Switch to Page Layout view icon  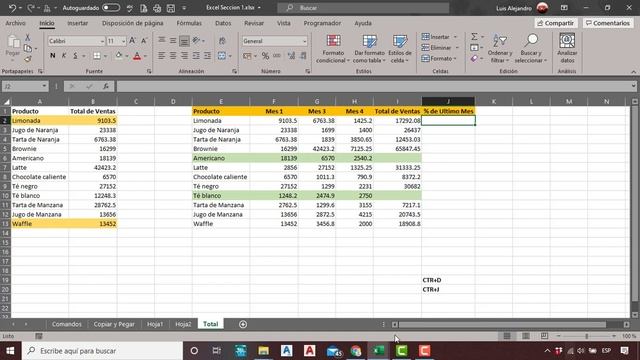[525, 336]
